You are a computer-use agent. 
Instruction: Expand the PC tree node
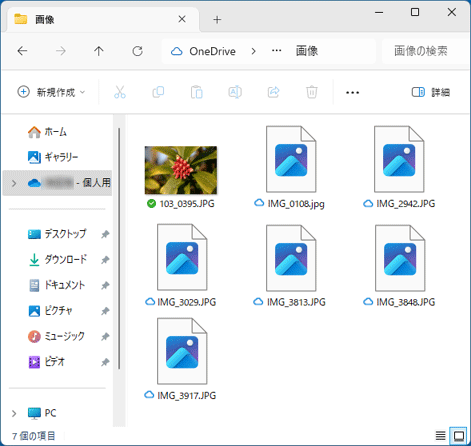(x=14, y=414)
